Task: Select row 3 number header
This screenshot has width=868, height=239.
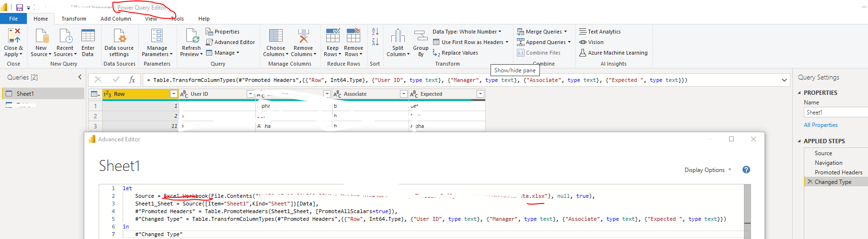Action: pyautogui.click(x=95, y=126)
